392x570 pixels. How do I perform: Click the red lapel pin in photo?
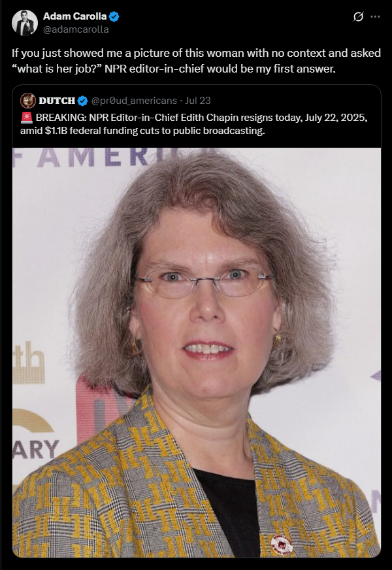point(282,545)
